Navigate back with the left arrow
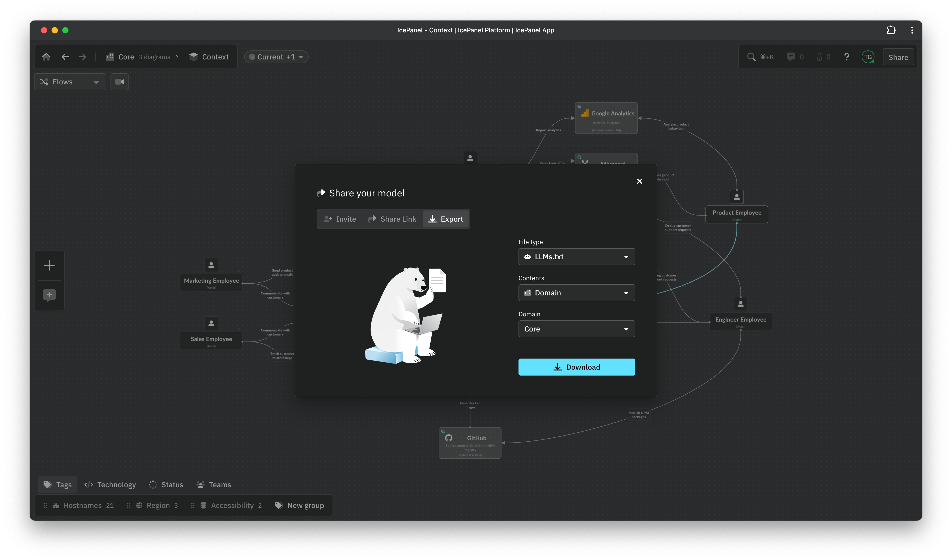Screen dimensions: 952x560 (65, 57)
